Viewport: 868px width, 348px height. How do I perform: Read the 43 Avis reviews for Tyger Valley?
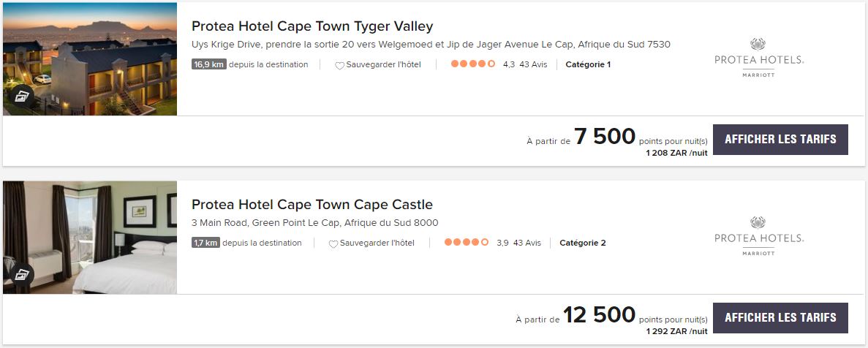click(x=533, y=64)
